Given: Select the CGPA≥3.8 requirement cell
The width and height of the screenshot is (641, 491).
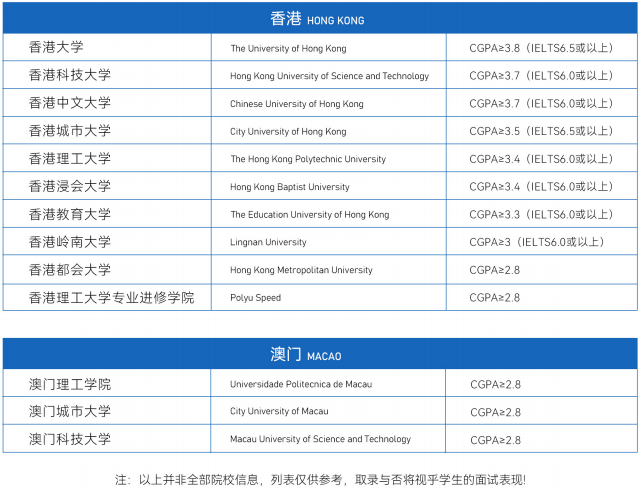Looking at the screenshot, I should [x=541, y=48].
